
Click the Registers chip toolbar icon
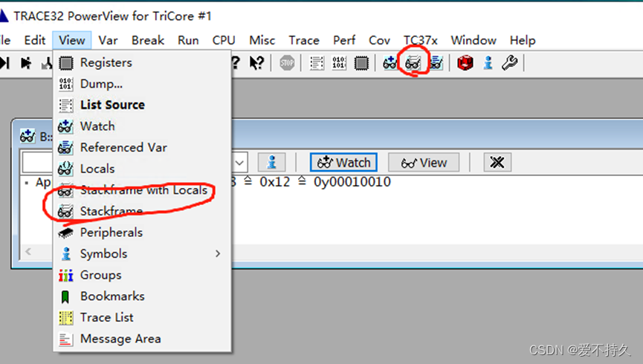(x=361, y=62)
